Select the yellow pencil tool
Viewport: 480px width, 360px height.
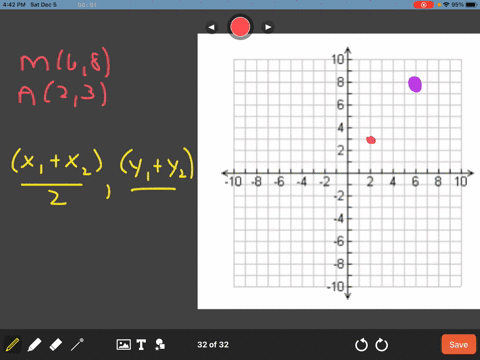12,345
